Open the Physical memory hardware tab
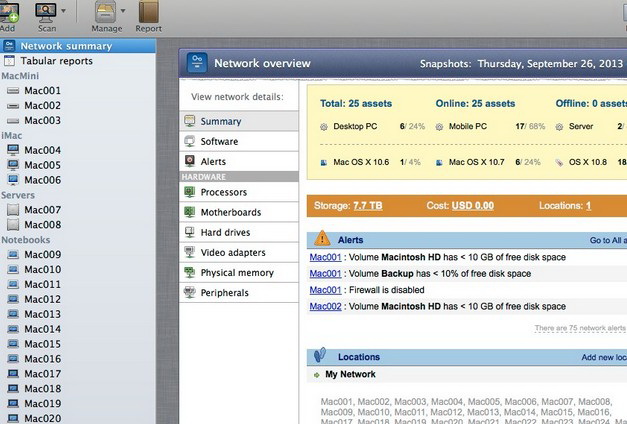 (239, 272)
